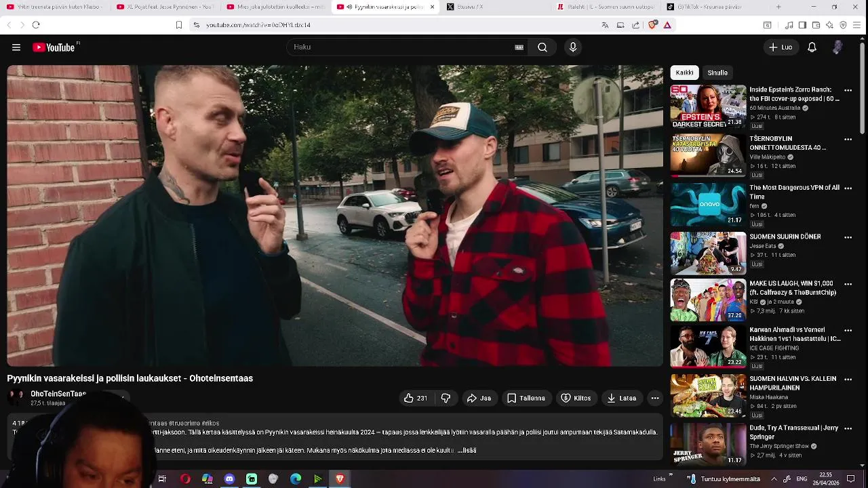Select the Kaikki filter chip
The height and width of the screenshot is (488, 868).
[685, 73]
